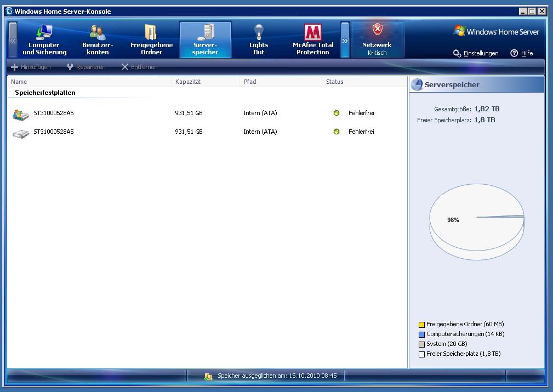Screen dimensions: 553x392
Task: Click the second drive's Intern (ATA) path
Action: pyautogui.click(x=260, y=132)
